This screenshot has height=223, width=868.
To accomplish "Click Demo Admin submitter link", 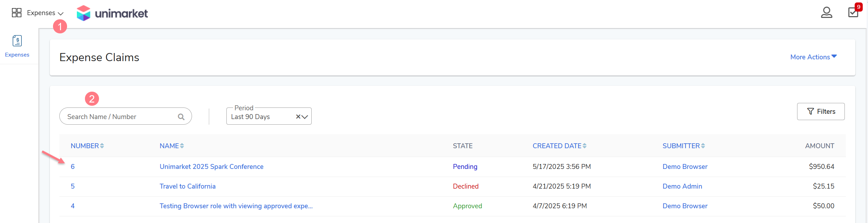I will [x=682, y=186].
